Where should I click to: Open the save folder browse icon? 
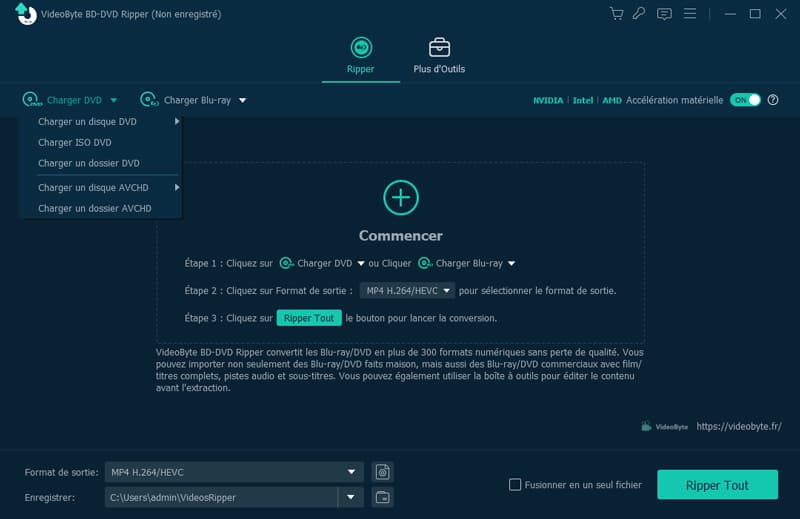(383, 497)
